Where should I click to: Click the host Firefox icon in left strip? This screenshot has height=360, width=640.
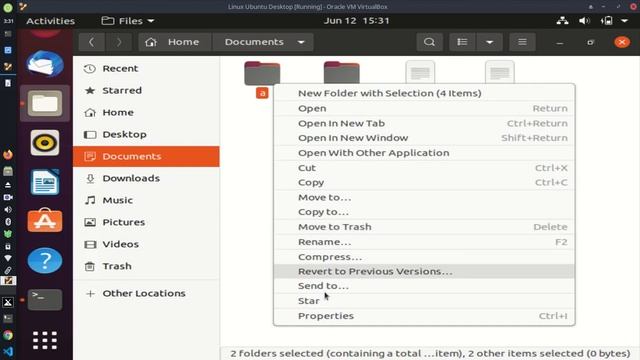coord(8,155)
